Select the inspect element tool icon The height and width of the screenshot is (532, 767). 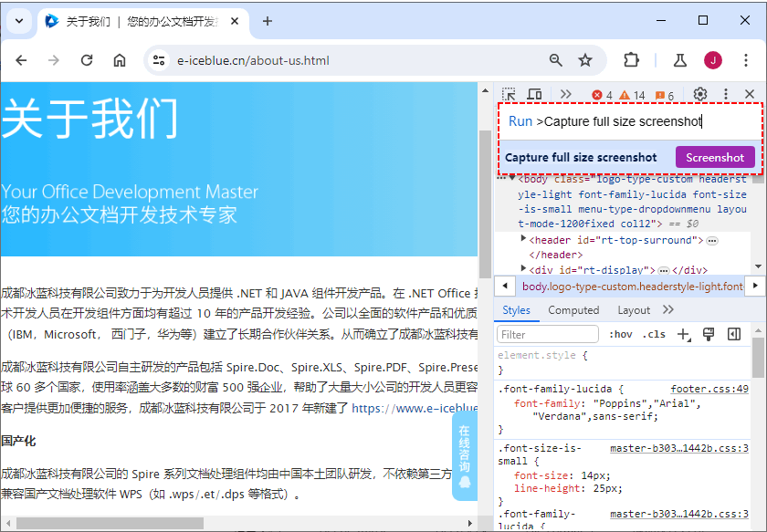pyautogui.click(x=510, y=94)
